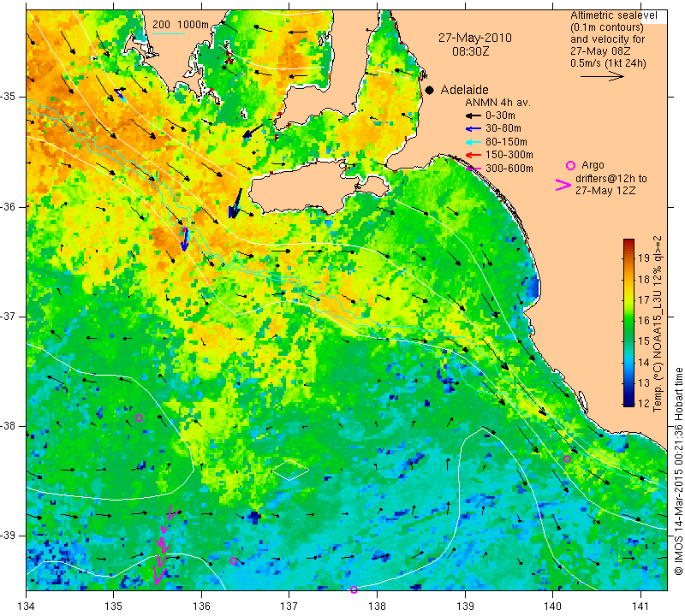Click the Argo float circle near 140.2E, 38.3S
Viewport: 685px width, 616px height.
pyautogui.click(x=567, y=459)
